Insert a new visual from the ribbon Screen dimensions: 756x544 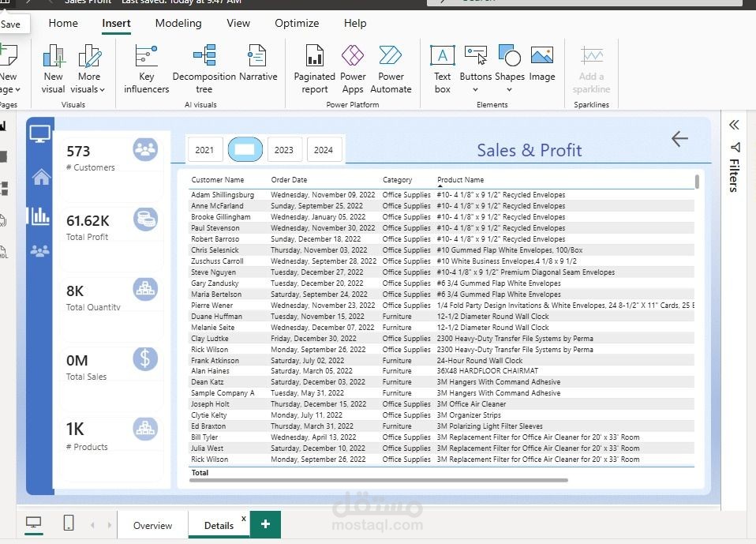53,67
